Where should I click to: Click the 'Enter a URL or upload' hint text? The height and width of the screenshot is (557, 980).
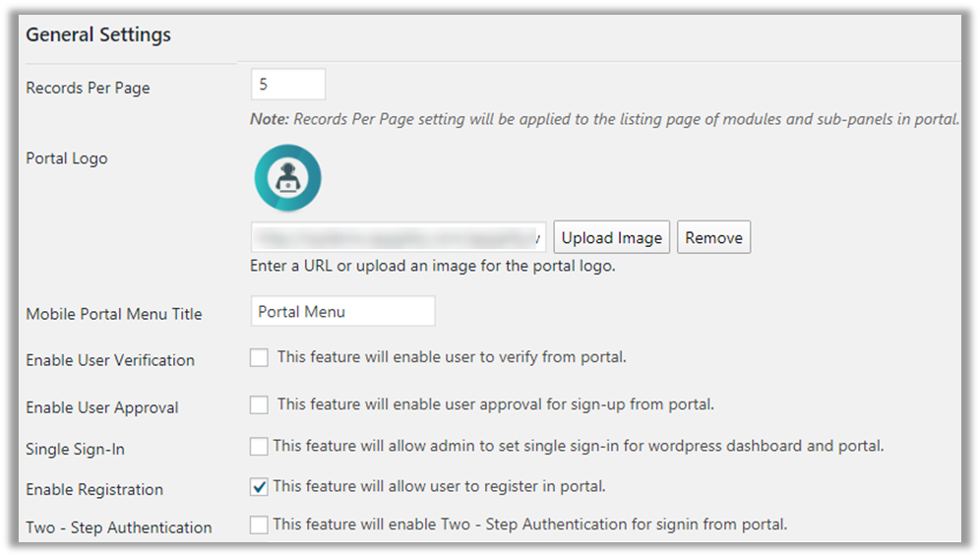pyautogui.click(x=434, y=267)
